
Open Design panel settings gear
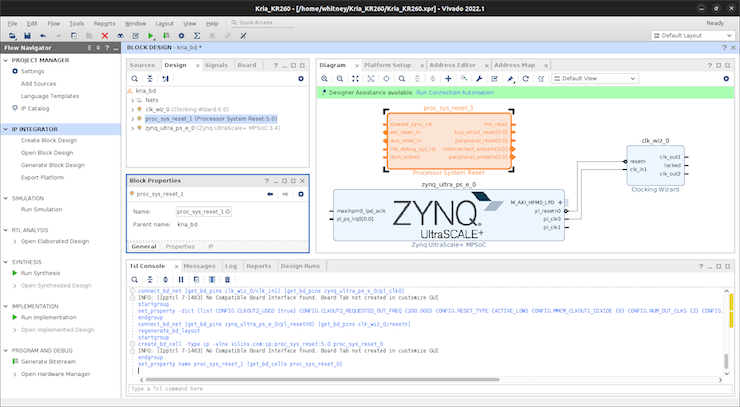(301, 79)
